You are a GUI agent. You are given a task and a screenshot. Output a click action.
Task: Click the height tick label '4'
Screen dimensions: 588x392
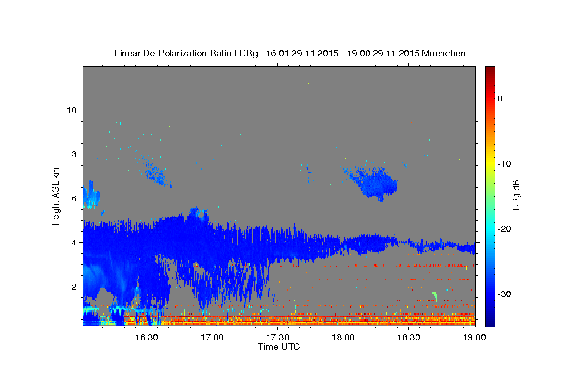pyautogui.click(x=74, y=242)
